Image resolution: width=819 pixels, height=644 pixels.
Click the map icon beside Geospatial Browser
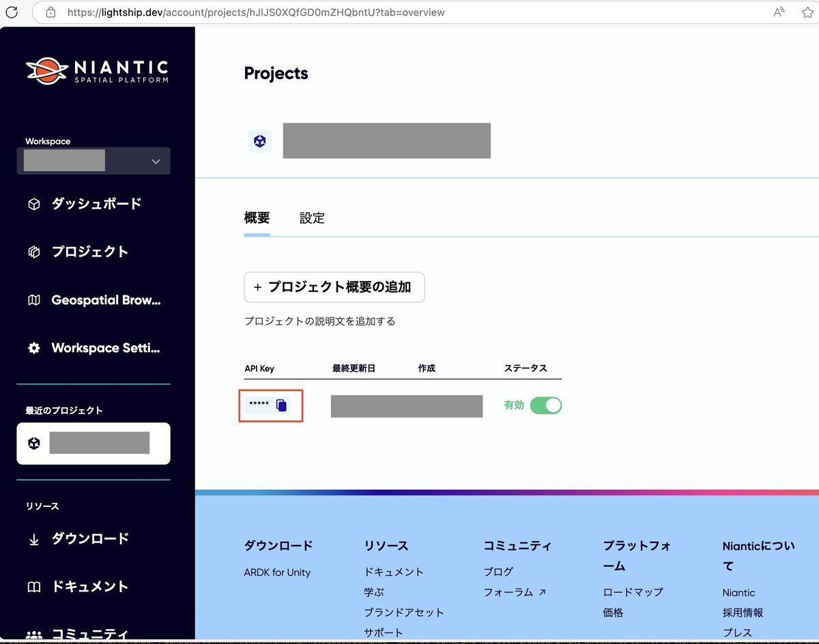[x=33, y=300]
